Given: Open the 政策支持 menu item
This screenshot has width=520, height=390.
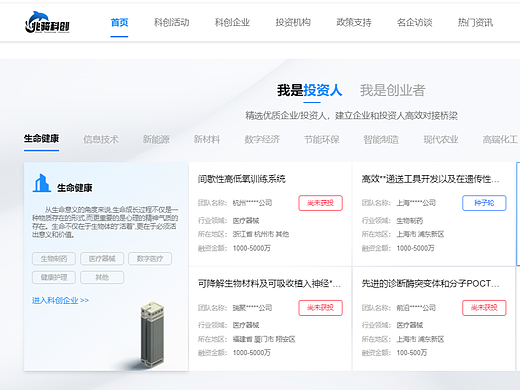Looking at the screenshot, I should [x=354, y=23].
